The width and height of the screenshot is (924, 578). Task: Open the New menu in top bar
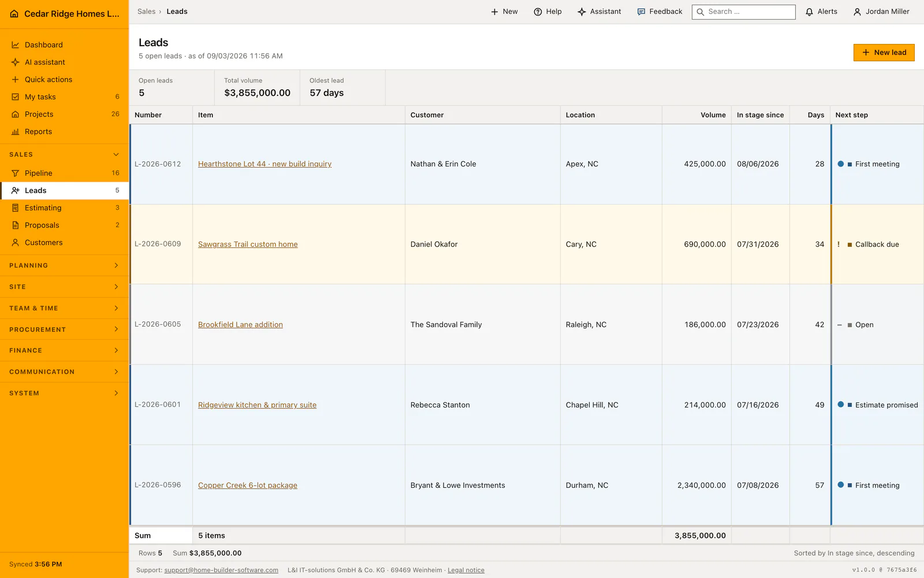tap(504, 12)
